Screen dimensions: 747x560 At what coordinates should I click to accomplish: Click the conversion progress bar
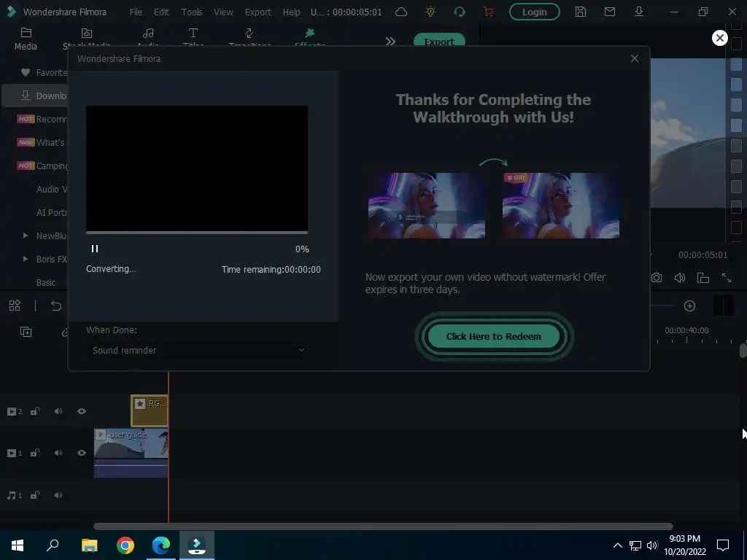[x=197, y=233]
